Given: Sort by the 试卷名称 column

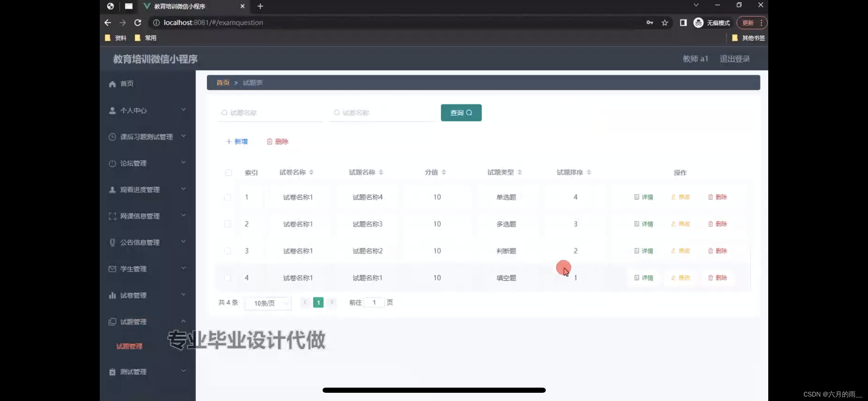Looking at the screenshot, I should pyautogui.click(x=311, y=172).
